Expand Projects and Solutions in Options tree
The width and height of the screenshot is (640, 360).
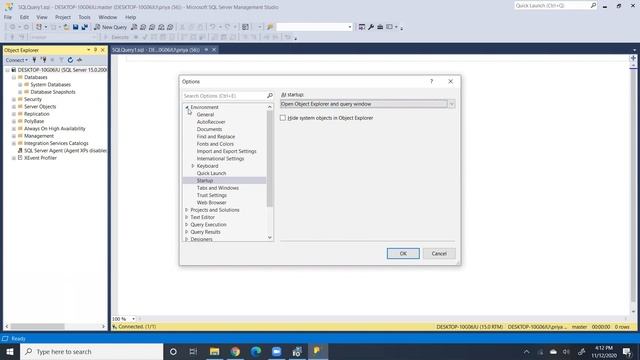[x=187, y=210]
